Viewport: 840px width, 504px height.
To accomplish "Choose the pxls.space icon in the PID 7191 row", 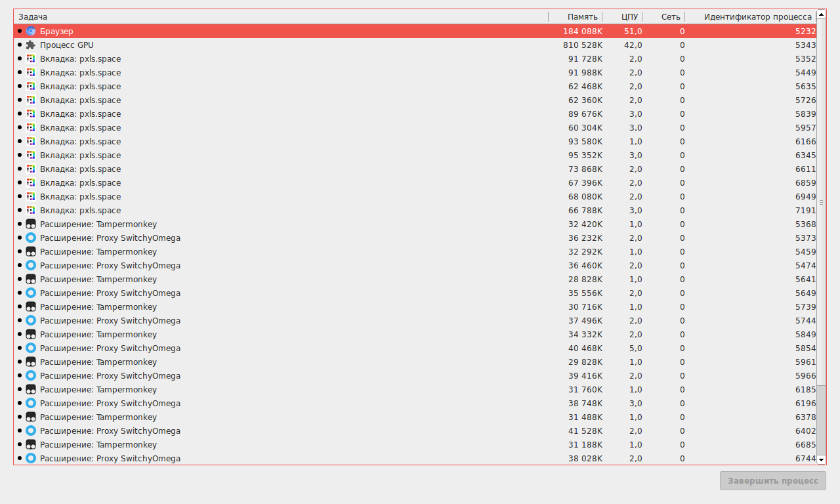I will [31, 211].
